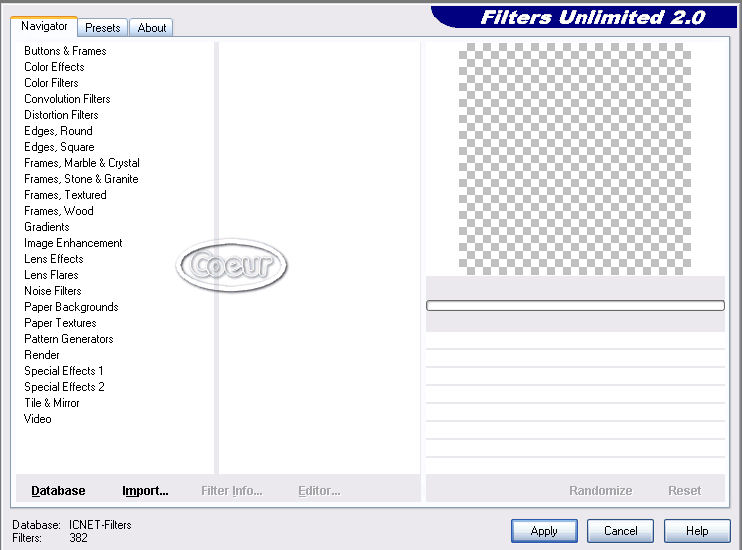Open the Presets tab
The width and height of the screenshot is (742, 550).
click(103, 28)
